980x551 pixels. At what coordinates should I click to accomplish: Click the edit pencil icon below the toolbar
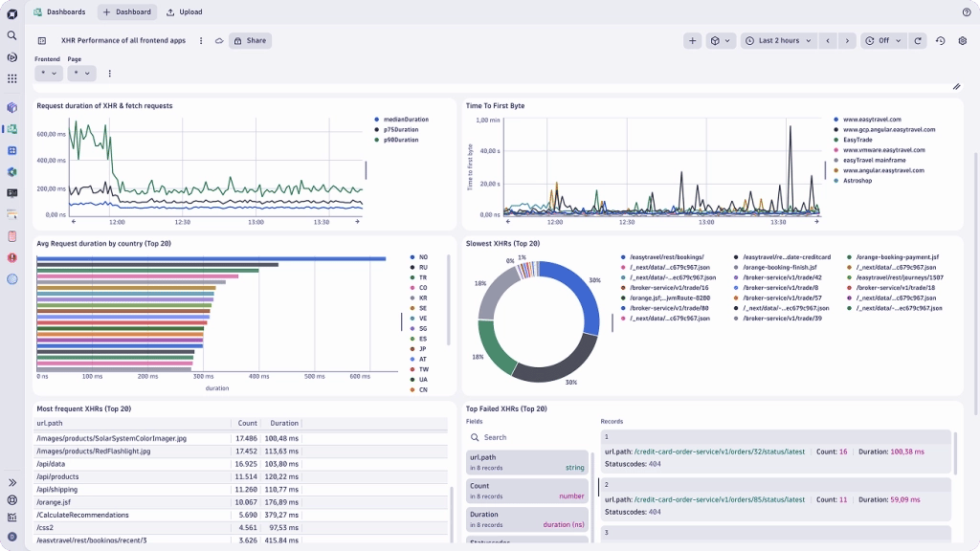coord(957,86)
